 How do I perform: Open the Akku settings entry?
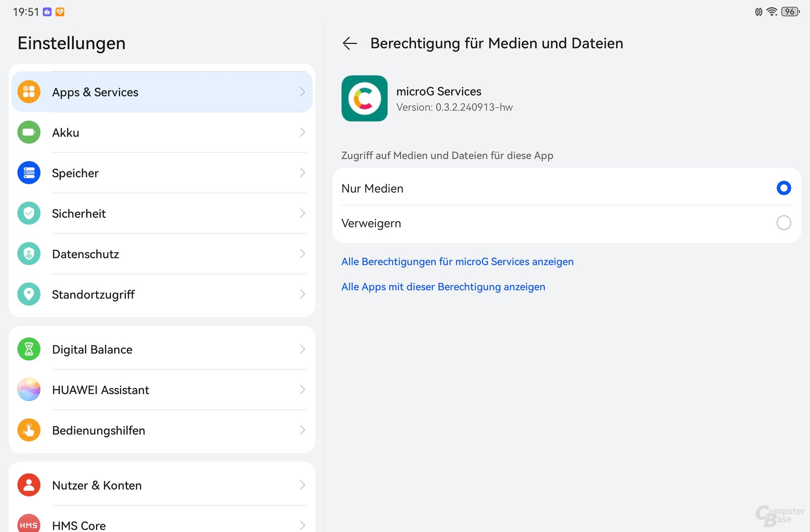point(162,132)
